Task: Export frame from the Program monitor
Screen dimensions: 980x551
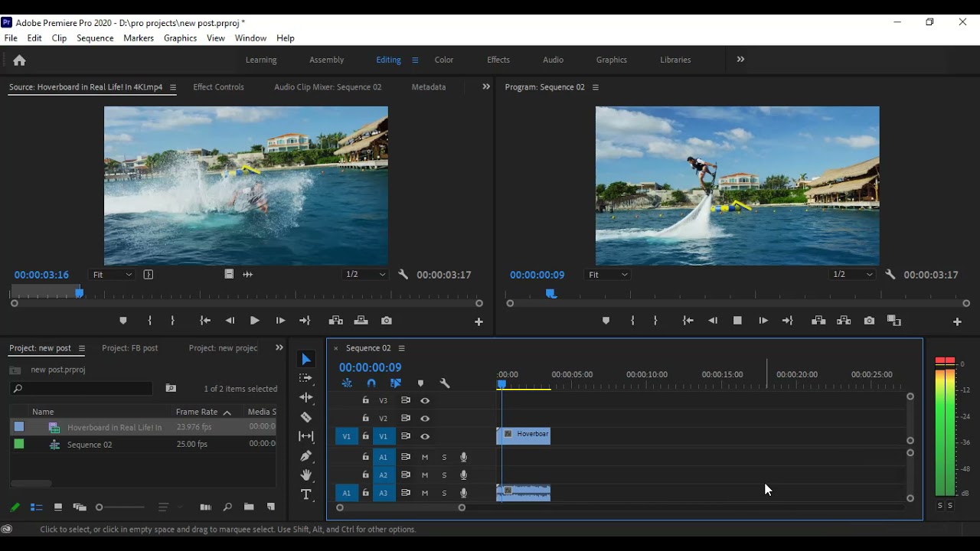Action: (869, 321)
